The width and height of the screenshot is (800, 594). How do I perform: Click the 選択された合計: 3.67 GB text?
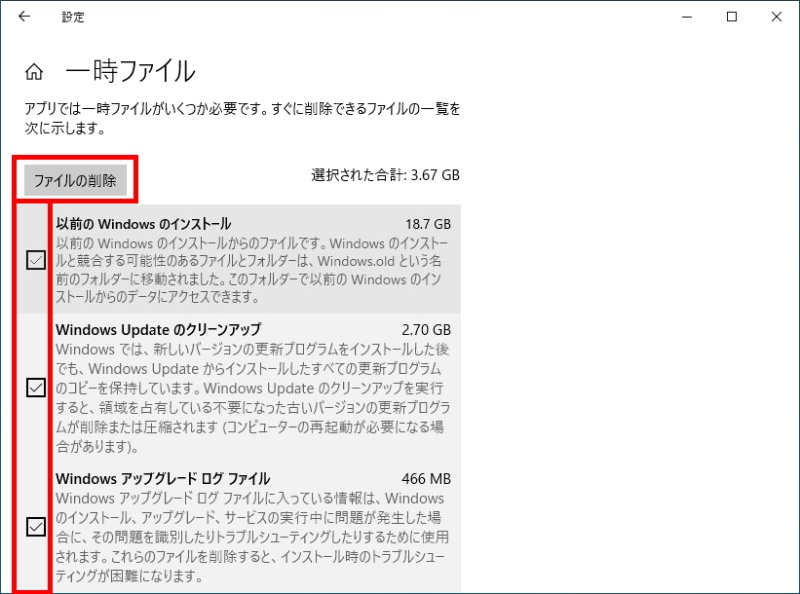tap(385, 175)
